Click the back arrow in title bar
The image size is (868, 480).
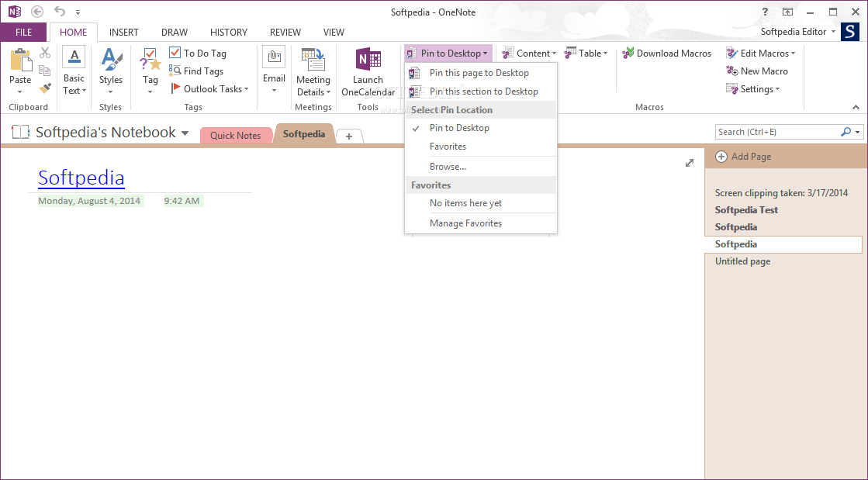[37, 12]
